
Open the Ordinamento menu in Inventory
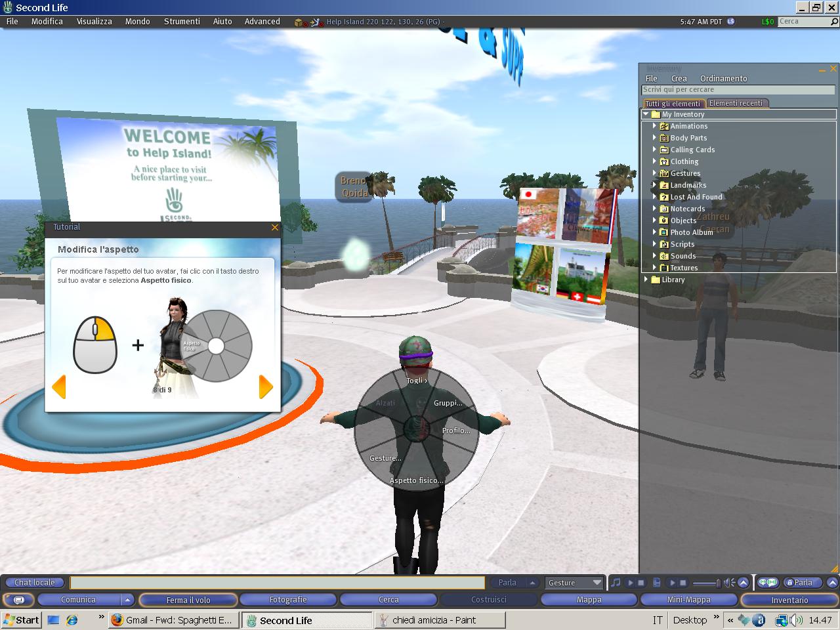[x=723, y=78]
